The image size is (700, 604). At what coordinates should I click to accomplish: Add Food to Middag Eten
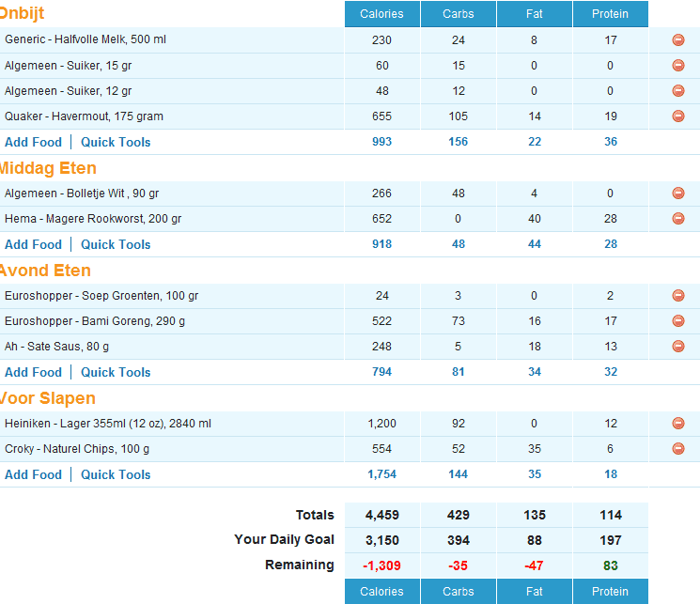coord(33,245)
